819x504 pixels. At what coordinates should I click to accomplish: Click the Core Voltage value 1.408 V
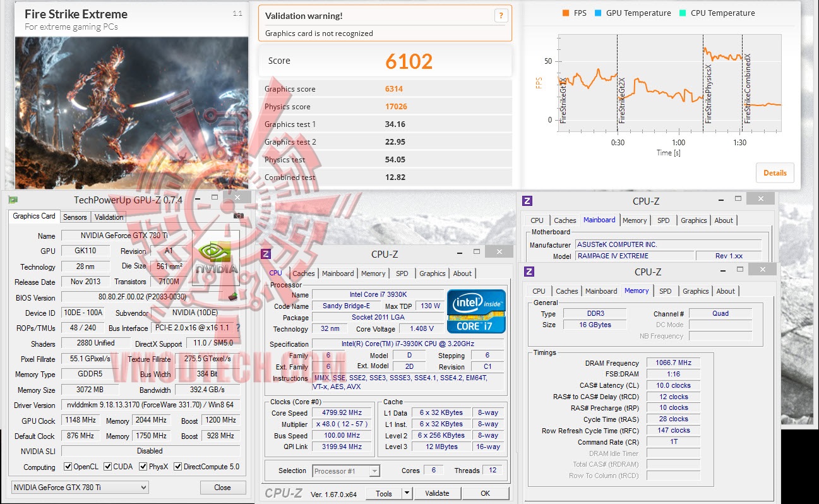[x=422, y=329]
